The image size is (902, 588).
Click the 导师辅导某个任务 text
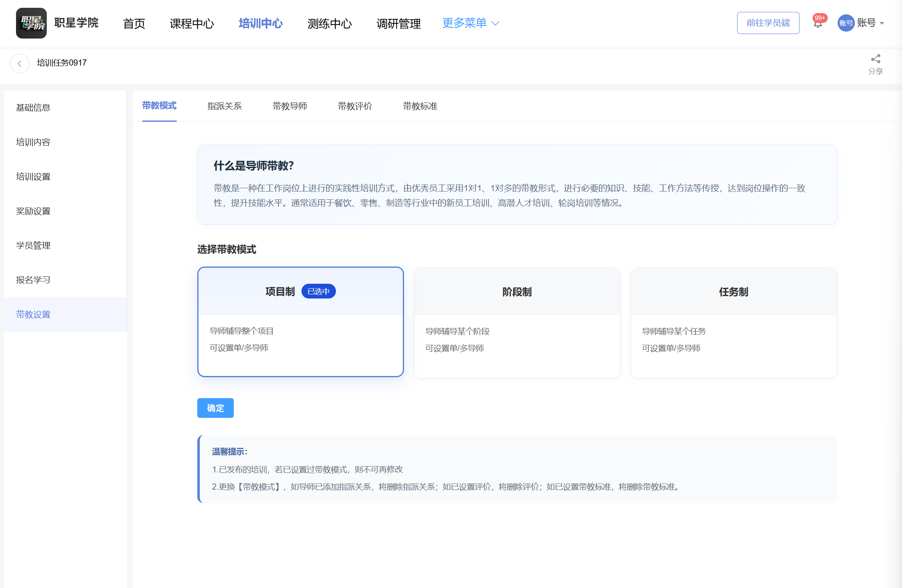674,331
